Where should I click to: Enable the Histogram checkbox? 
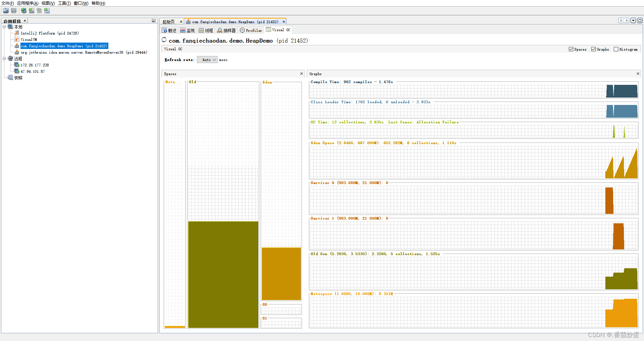[616, 49]
